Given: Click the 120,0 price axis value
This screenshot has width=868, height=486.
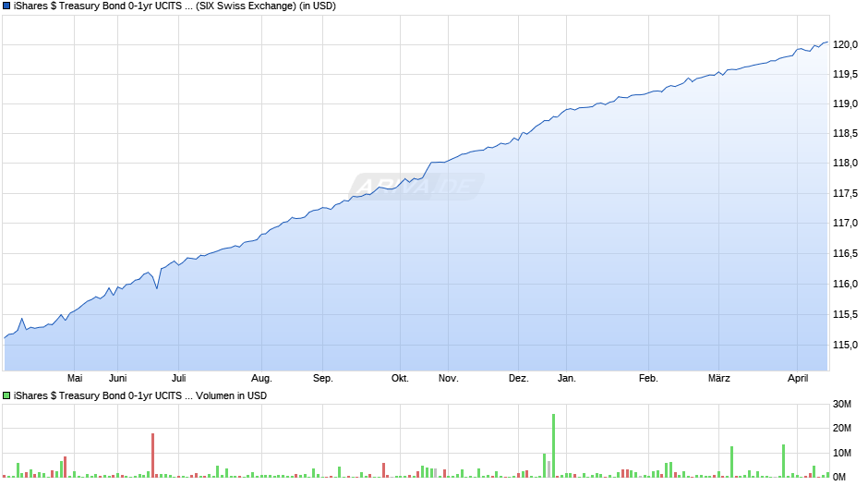Looking at the screenshot, I should [845, 45].
